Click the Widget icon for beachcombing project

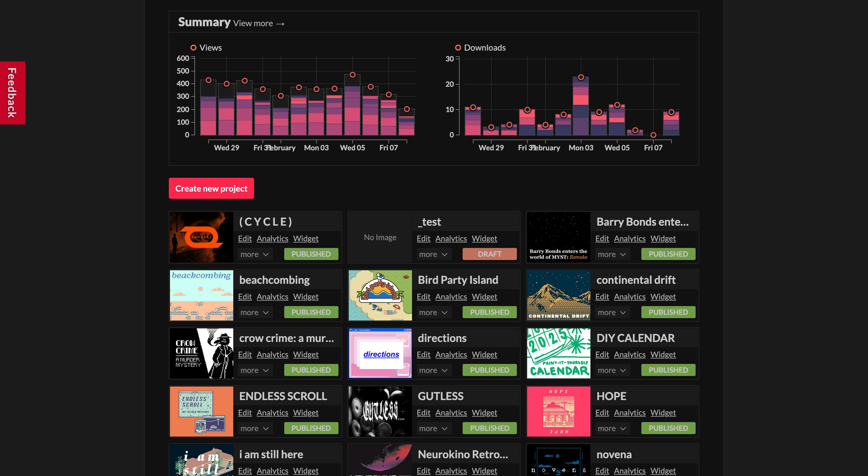(306, 297)
